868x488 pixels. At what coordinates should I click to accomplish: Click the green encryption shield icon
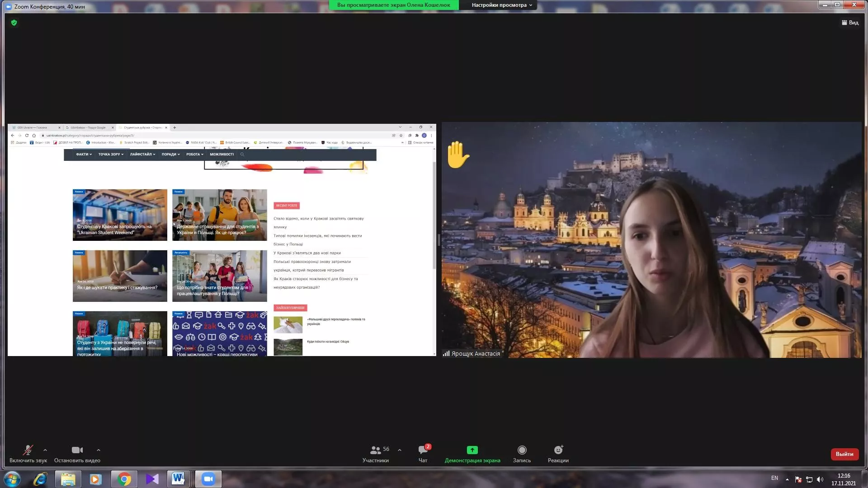[14, 23]
